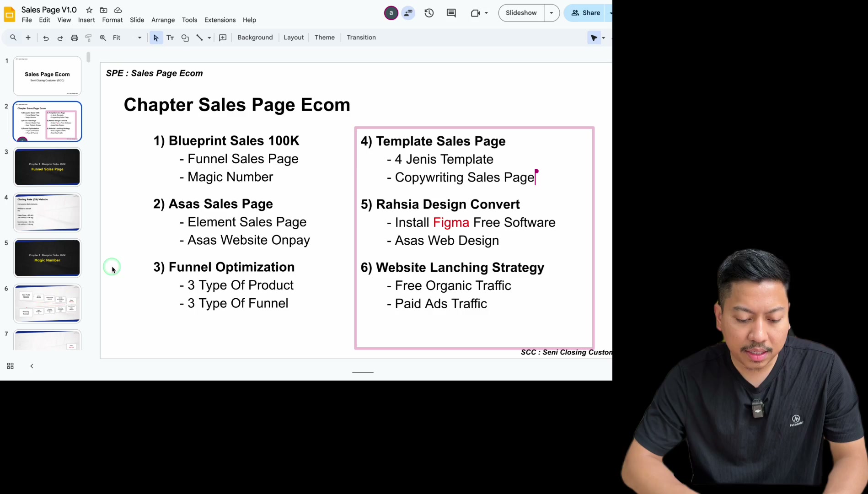Screen dimensions: 868x494
Task: Click the undo arrow
Action: coord(46,38)
